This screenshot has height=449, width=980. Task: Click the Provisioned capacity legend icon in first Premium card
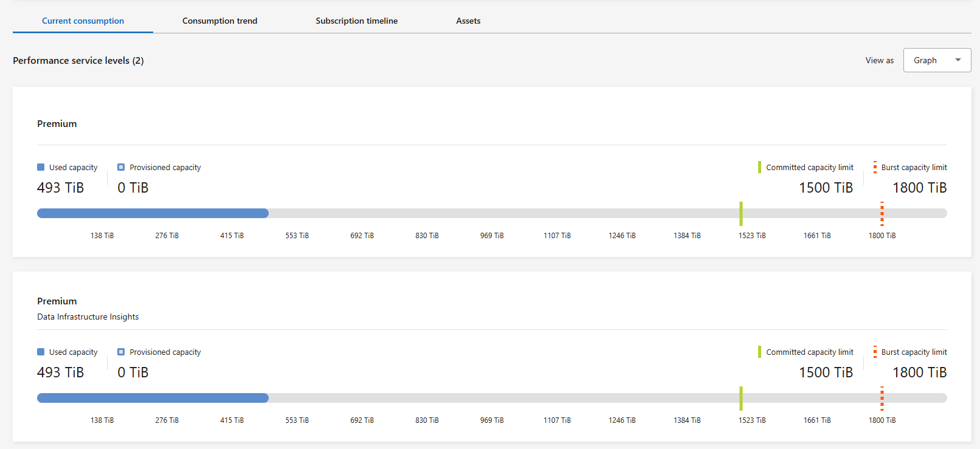tap(121, 167)
